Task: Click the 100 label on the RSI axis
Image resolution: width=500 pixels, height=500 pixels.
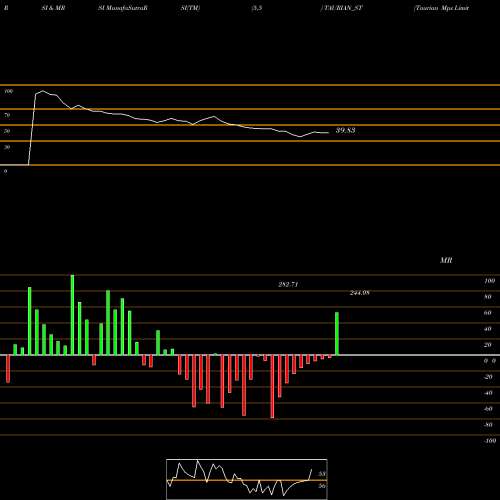Action: click(8, 91)
